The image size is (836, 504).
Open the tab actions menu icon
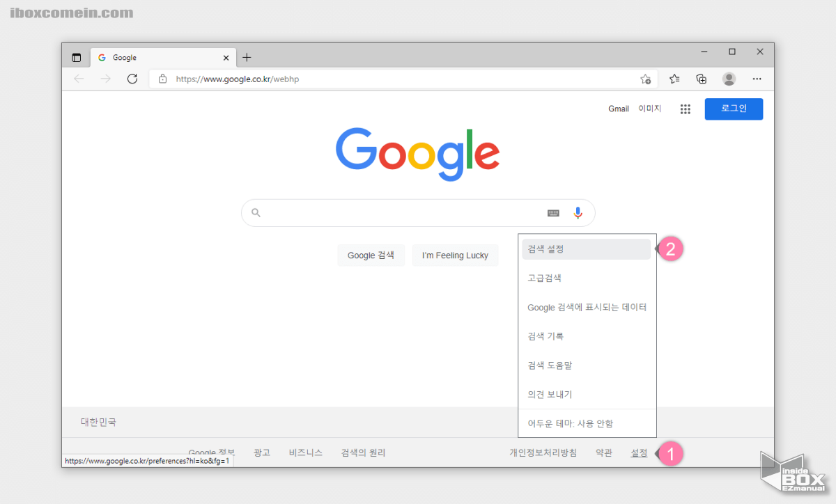point(77,58)
